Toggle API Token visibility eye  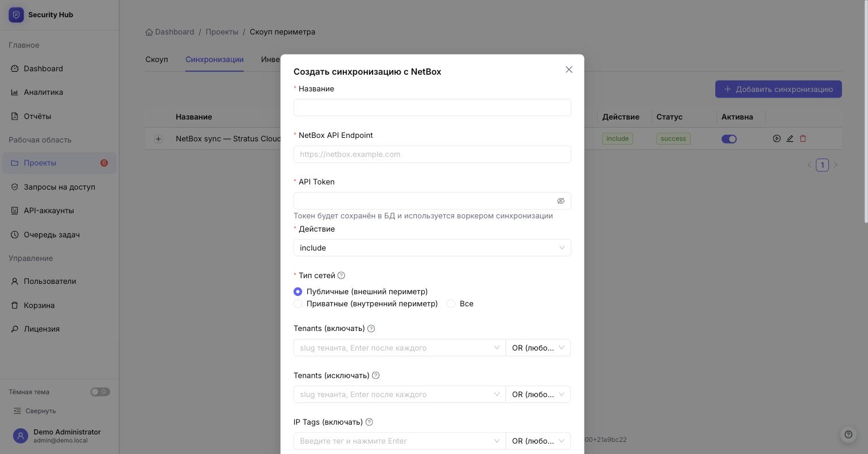561,201
